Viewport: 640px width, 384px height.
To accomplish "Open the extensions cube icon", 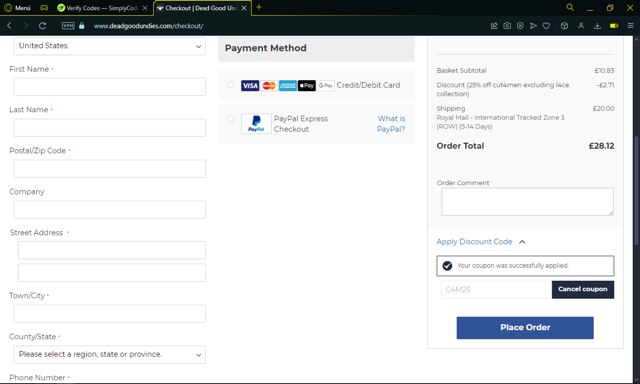I will (564, 26).
